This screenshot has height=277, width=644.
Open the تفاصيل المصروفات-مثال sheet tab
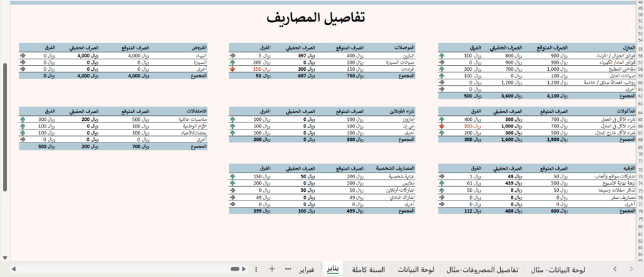[482, 270]
